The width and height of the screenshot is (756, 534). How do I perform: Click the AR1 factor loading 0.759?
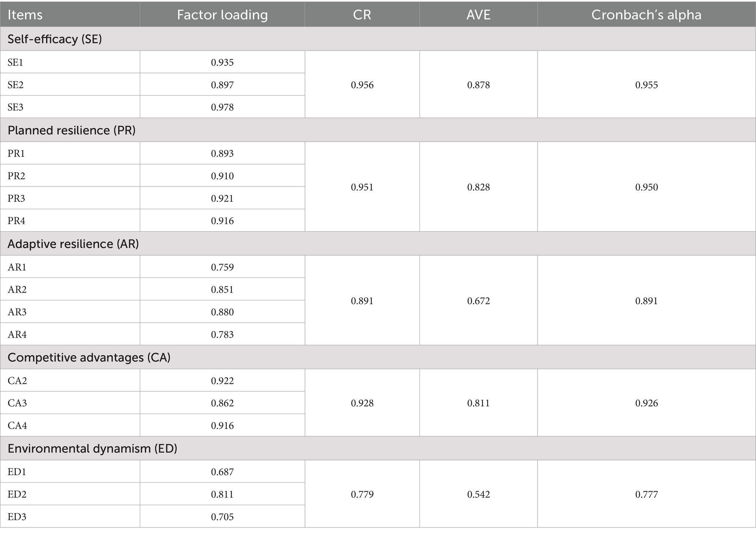click(222, 267)
